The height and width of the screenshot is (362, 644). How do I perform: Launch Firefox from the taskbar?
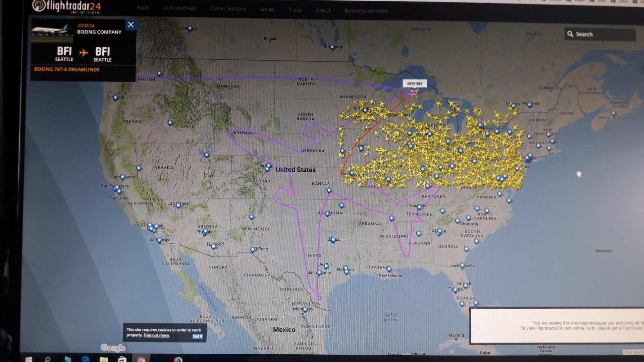pyautogui.click(x=178, y=359)
